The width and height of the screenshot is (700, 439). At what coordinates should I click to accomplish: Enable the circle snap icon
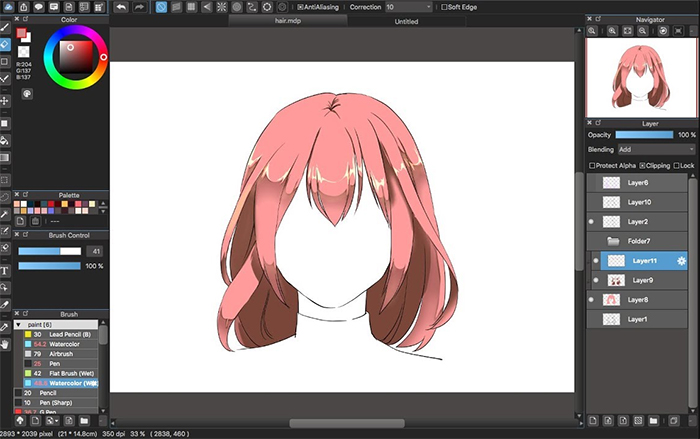pos(237,7)
